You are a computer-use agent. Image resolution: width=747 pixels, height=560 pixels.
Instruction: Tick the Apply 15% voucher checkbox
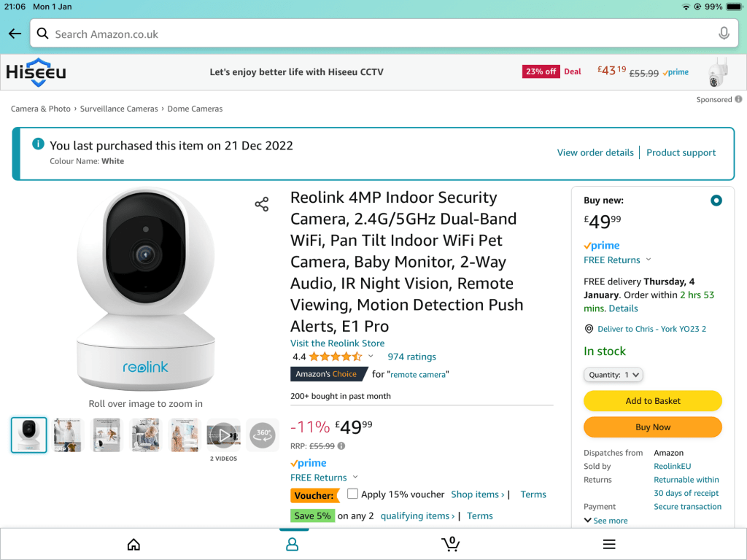tap(353, 494)
